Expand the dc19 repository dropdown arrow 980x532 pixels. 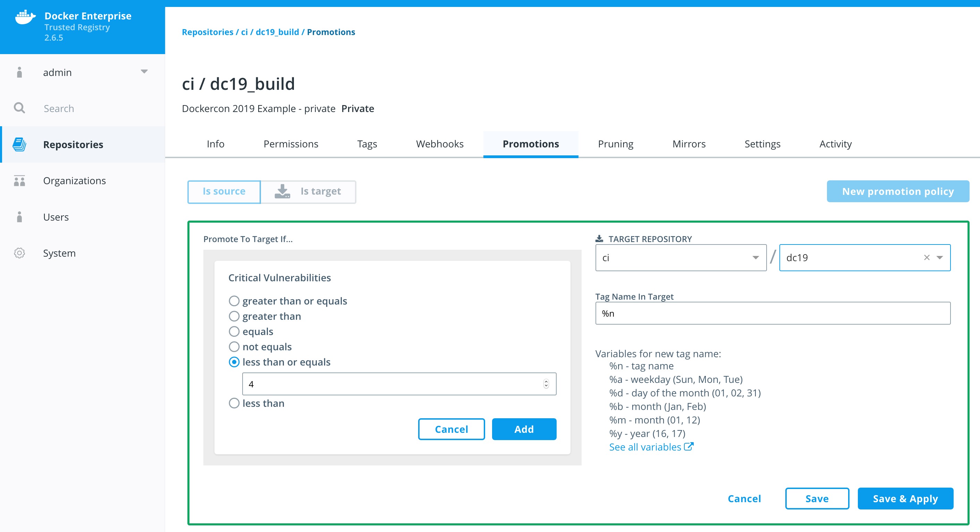(940, 257)
